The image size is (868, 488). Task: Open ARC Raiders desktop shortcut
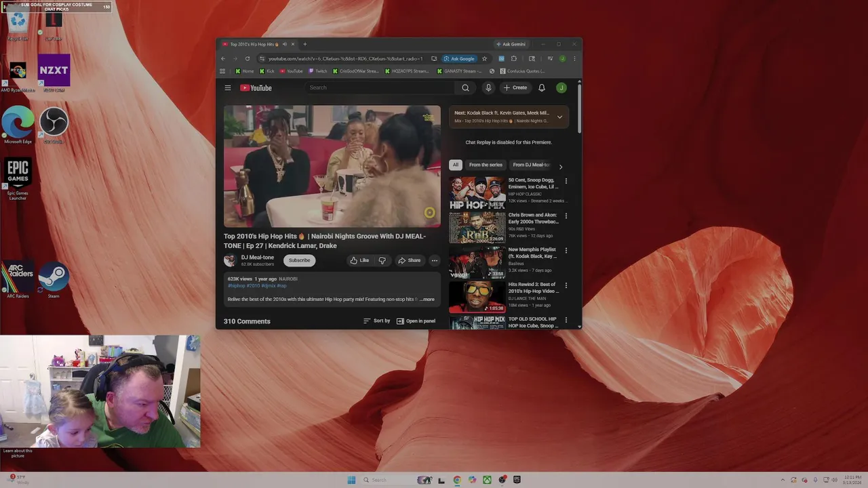click(x=18, y=280)
